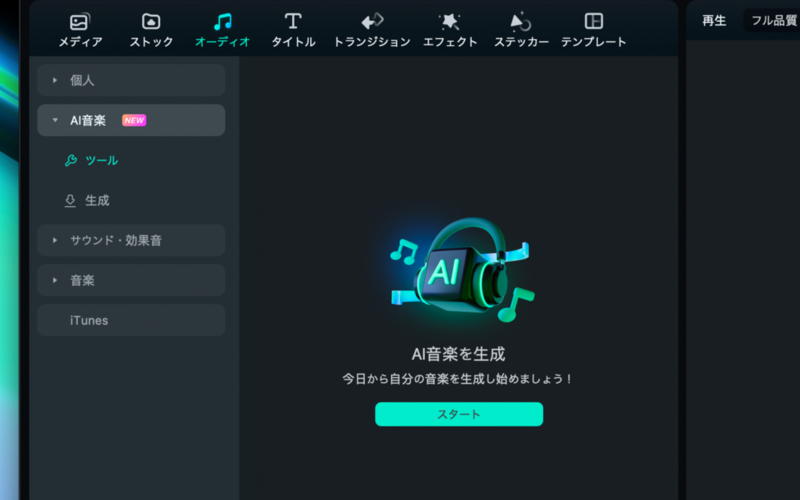This screenshot has width=800, height=500.
Task: Click the wrench icon beside ツール
Action: (x=71, y=161)
